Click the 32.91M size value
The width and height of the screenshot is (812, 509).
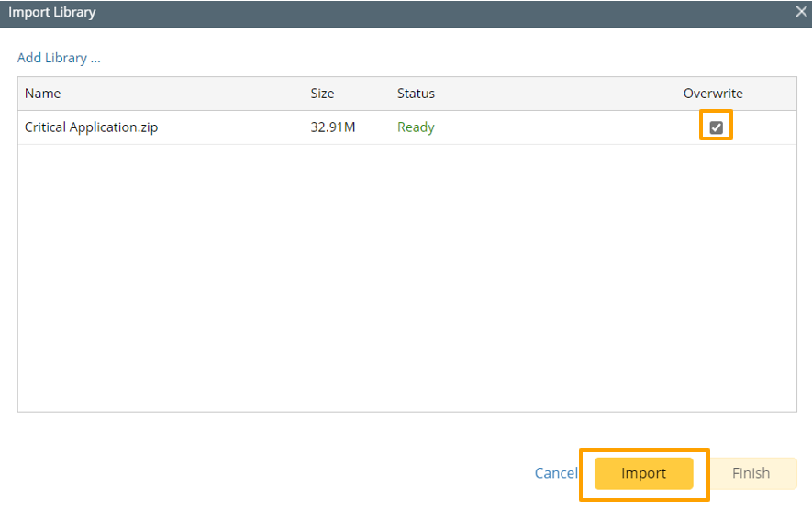(333, 127)
